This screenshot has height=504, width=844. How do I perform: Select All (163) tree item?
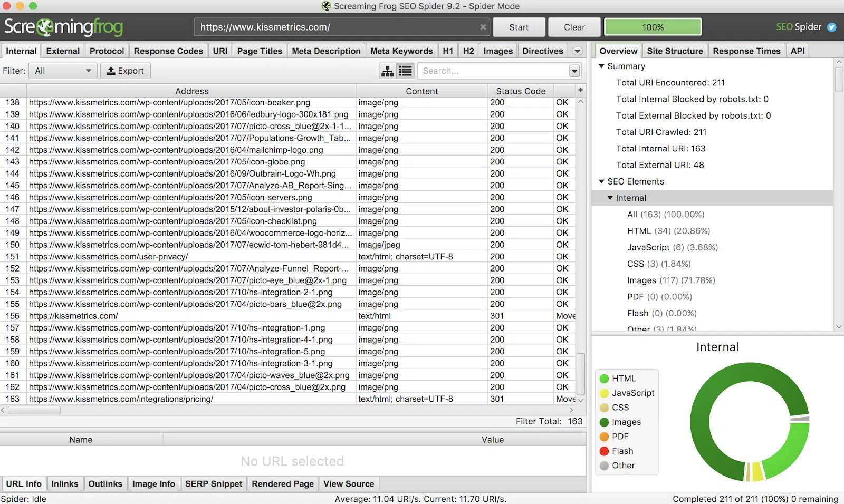click(666, 215)
